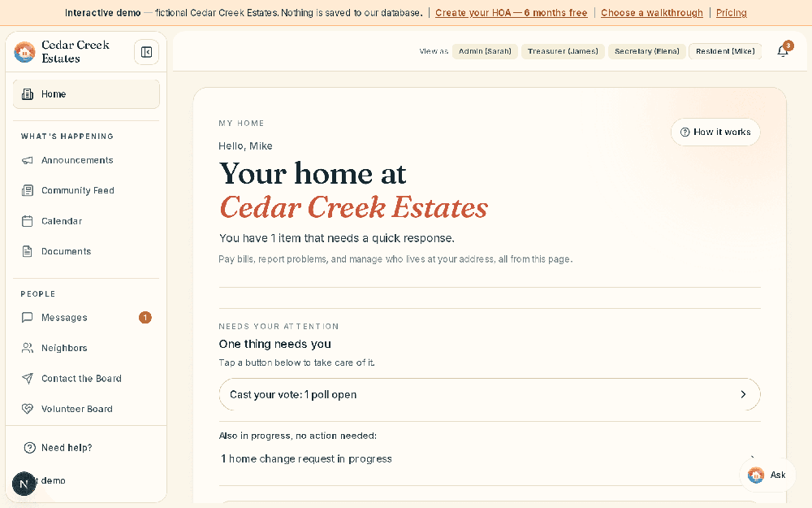Expand the poll row chevron arrow

pos(743,394)
